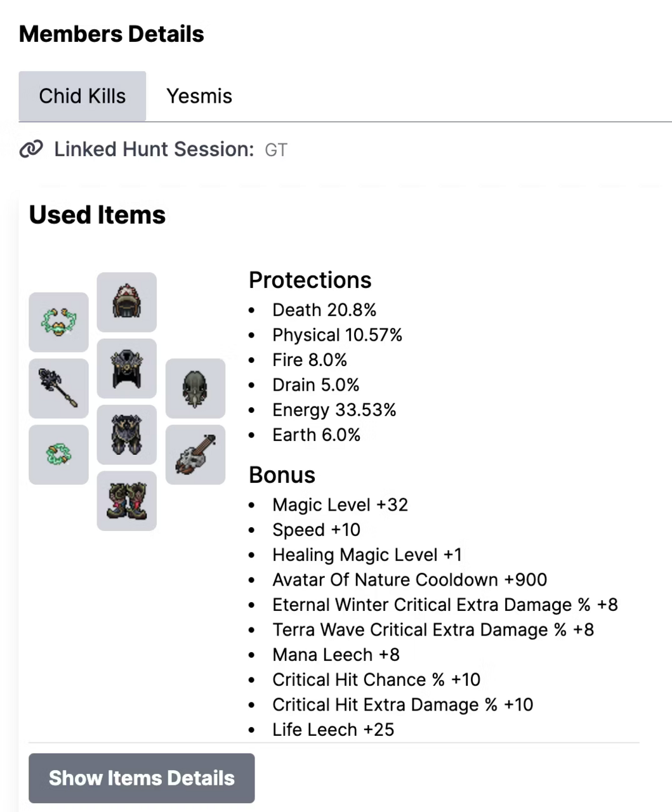Click the dark mask shield-slot icon
This screenshot has width=672, height=812.
tap(195, 388)
